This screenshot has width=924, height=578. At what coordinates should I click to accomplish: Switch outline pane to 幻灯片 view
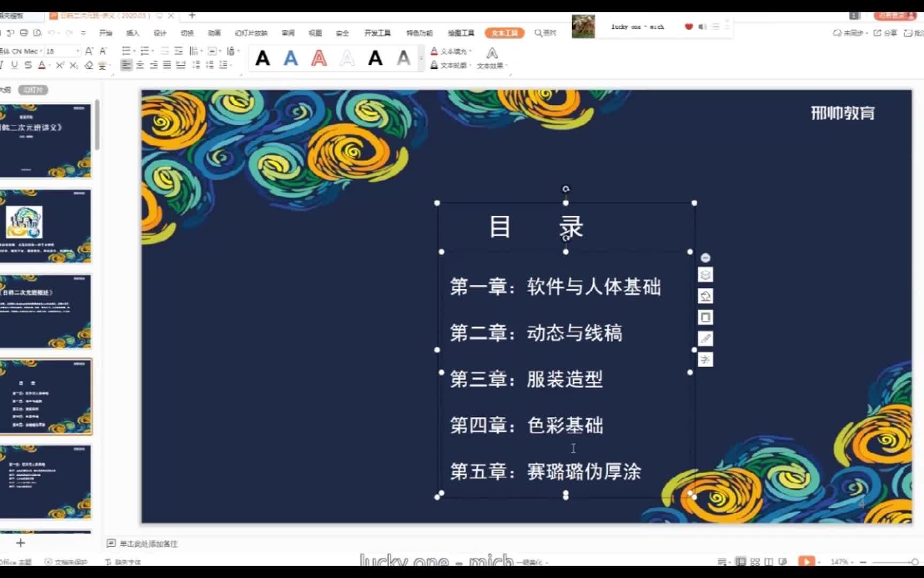coord(33,90)
